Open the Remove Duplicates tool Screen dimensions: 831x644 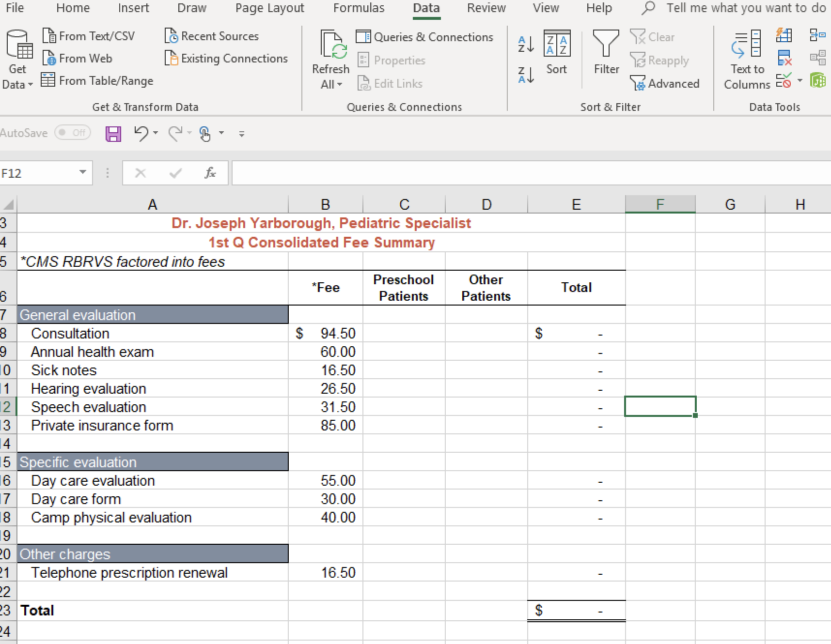784,58
